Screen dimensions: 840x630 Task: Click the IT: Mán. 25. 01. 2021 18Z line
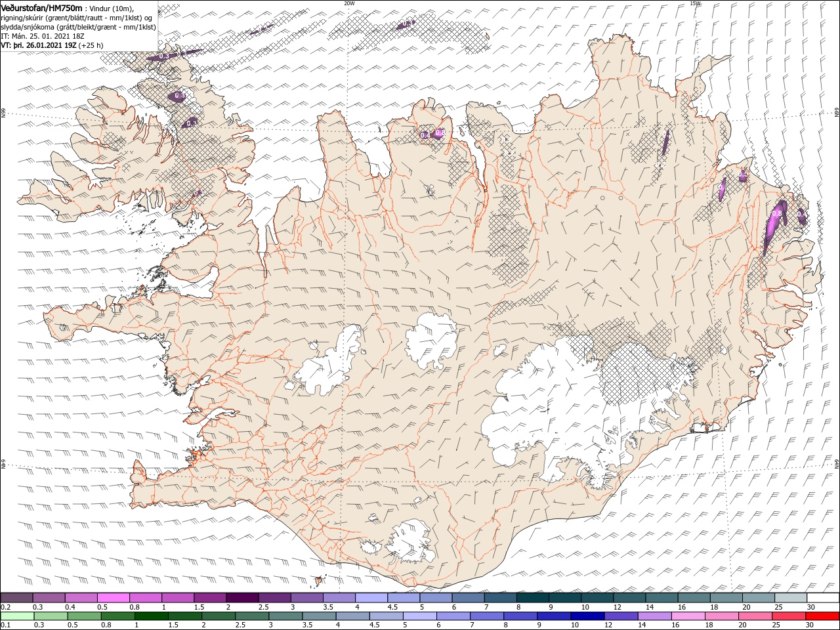pyautogui.click(x=44, y=36)
